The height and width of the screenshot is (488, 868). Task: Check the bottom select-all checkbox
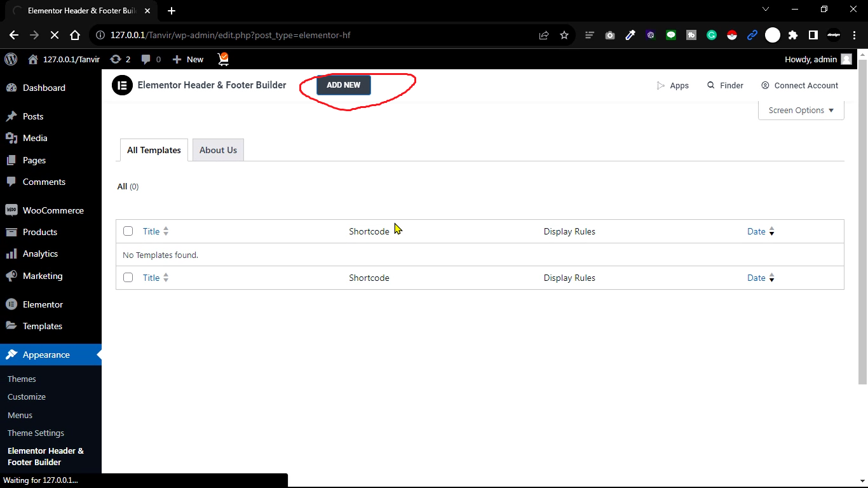tap(128, 277)
